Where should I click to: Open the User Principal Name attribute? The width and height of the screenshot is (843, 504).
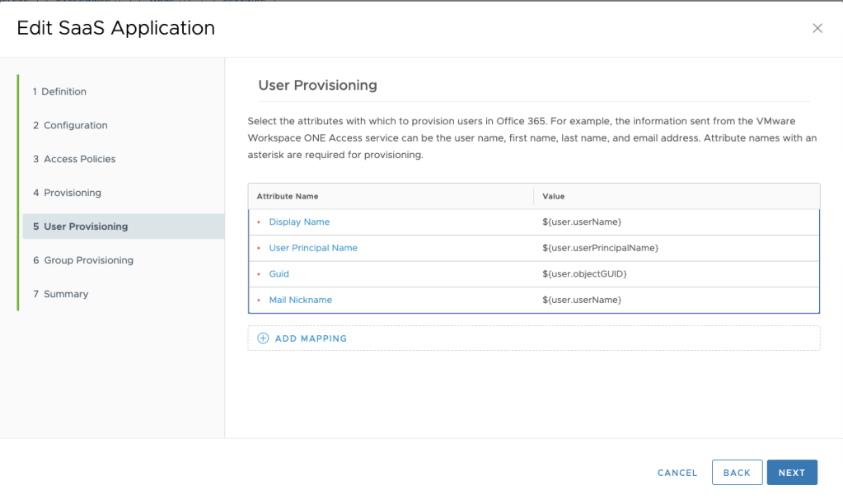(313, 248)
